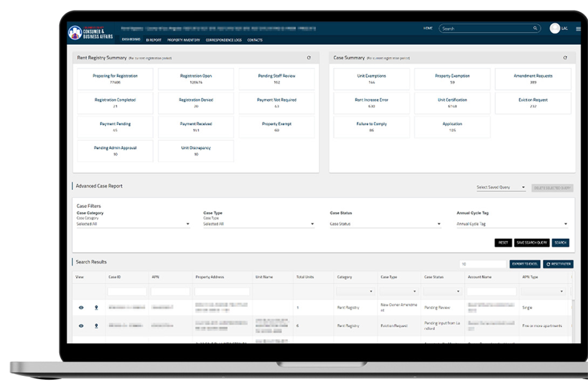This screenshot has width=588, height=392.
Task: Switch to the Property Inventory tab
Action: pyautogui.click(x=184, y=40)
